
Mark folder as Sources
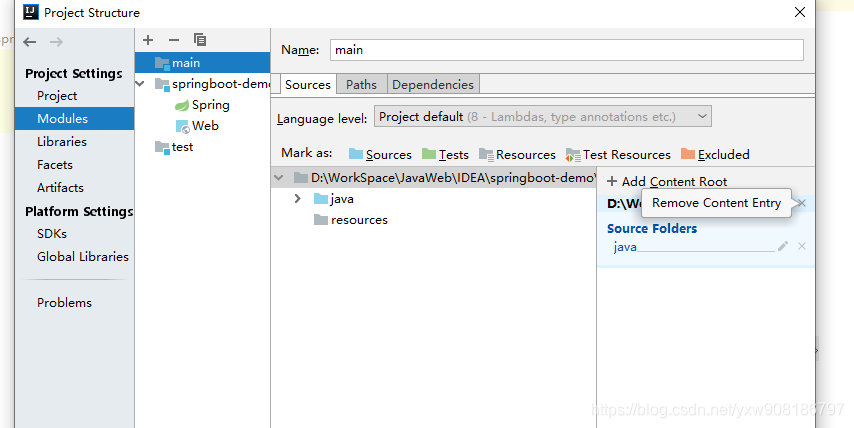pyautogui.click(x=380, y=155)
